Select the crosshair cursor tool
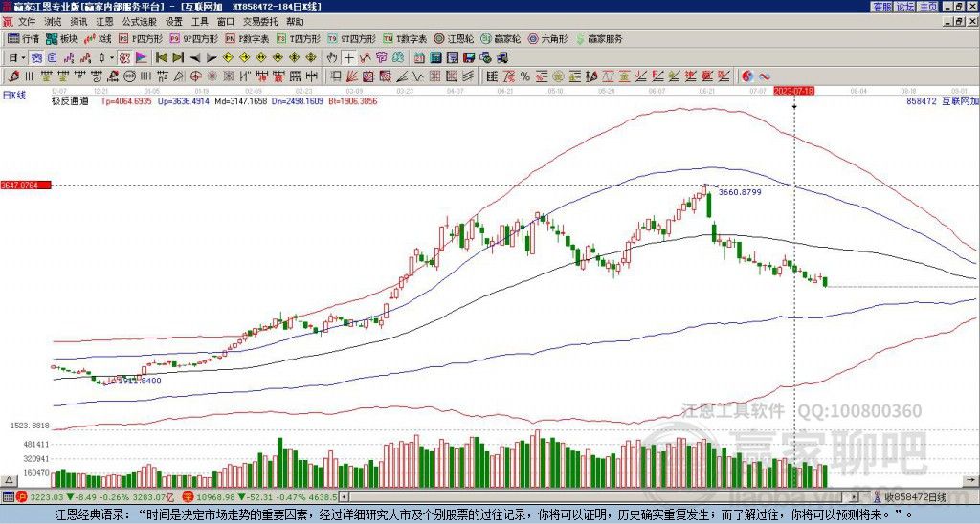The height and width of the screenshot is (524, 980). pyautogui.click(x=348, y=57)
